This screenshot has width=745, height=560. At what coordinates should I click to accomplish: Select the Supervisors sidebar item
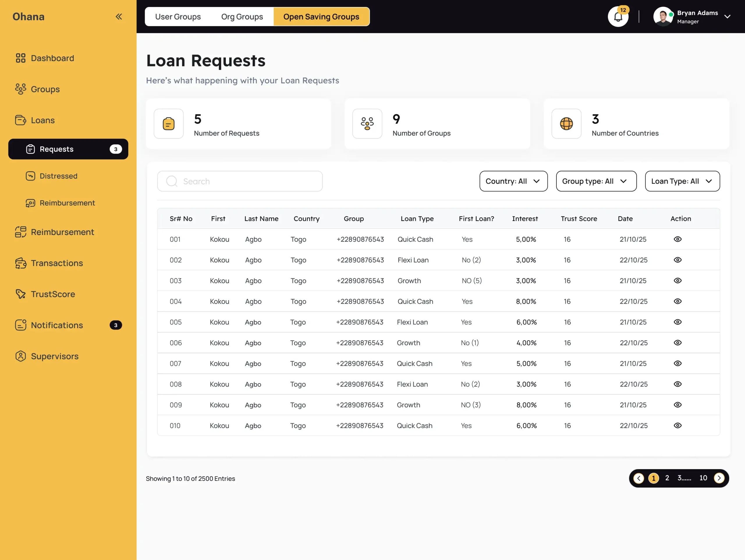click(x=54, y=356)
